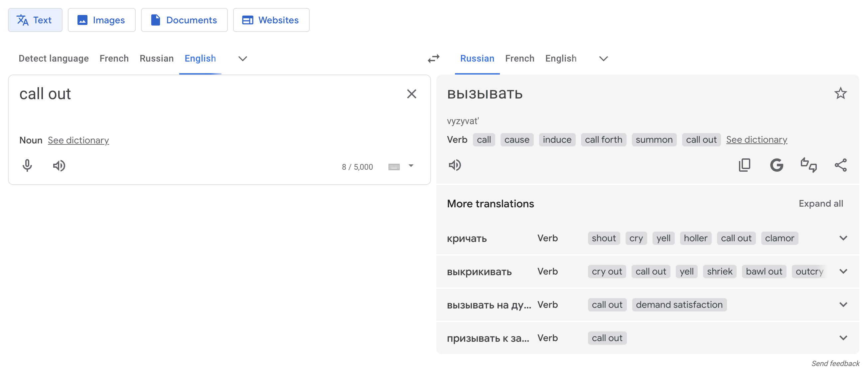Share the translation
868x378 pixels.
click(x=840, y=165)
